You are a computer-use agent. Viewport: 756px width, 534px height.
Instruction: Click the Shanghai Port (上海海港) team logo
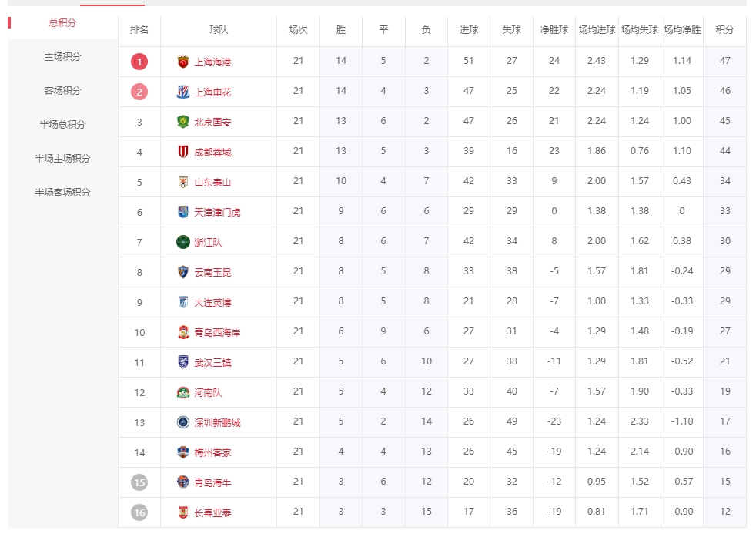183,62
